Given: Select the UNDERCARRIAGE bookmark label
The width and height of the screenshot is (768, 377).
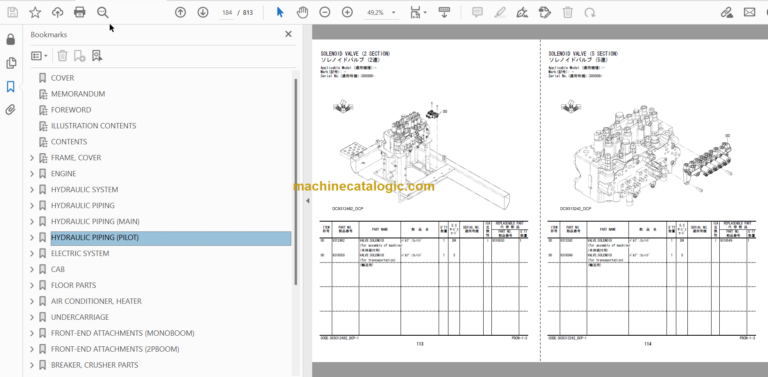Looking at the screenshot, I should coord(80,317).
